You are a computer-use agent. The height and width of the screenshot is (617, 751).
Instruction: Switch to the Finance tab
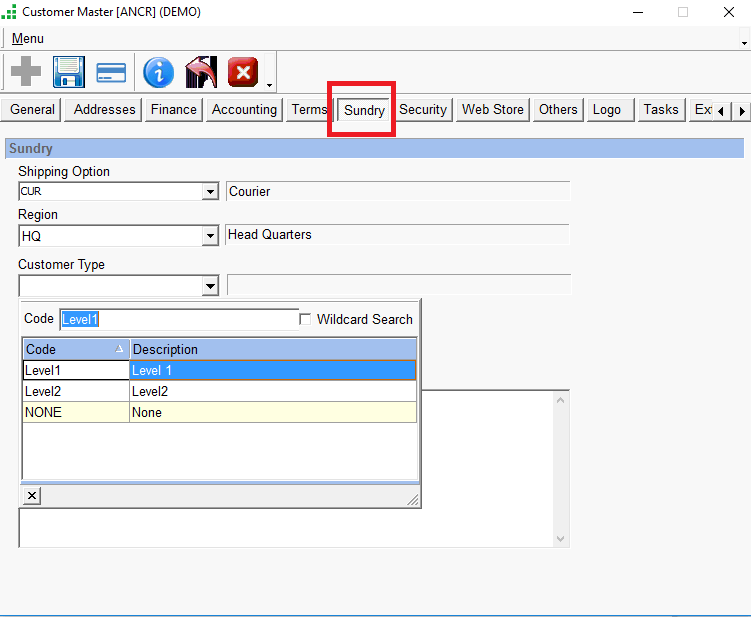174,110
